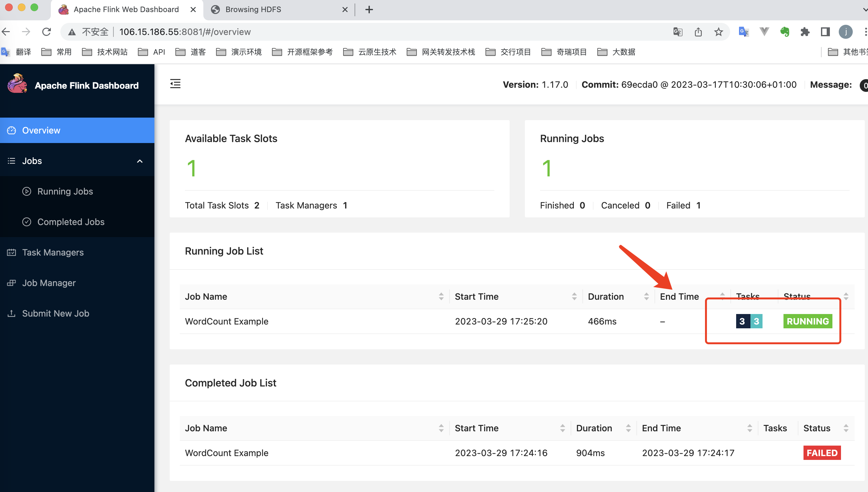Sort running jobs by Status
Screen dimensions: 868x492
tap(846, 296)
